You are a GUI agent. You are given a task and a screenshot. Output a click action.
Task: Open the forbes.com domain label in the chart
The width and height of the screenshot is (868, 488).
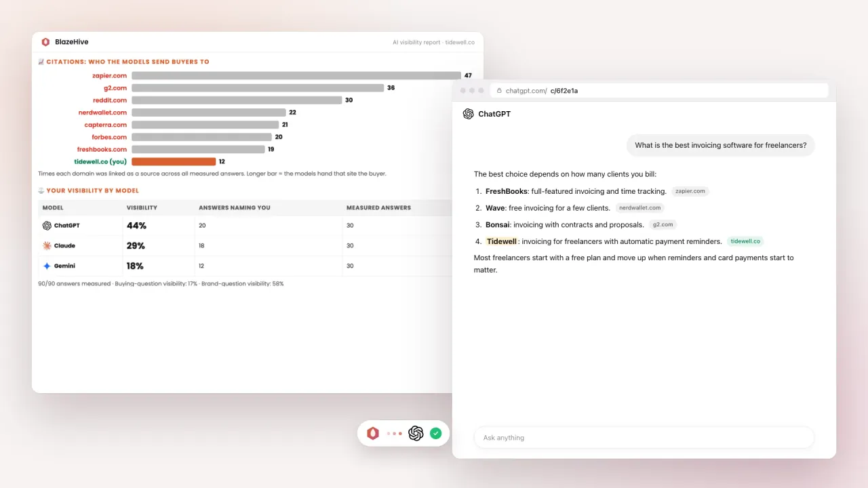point(109,137)
